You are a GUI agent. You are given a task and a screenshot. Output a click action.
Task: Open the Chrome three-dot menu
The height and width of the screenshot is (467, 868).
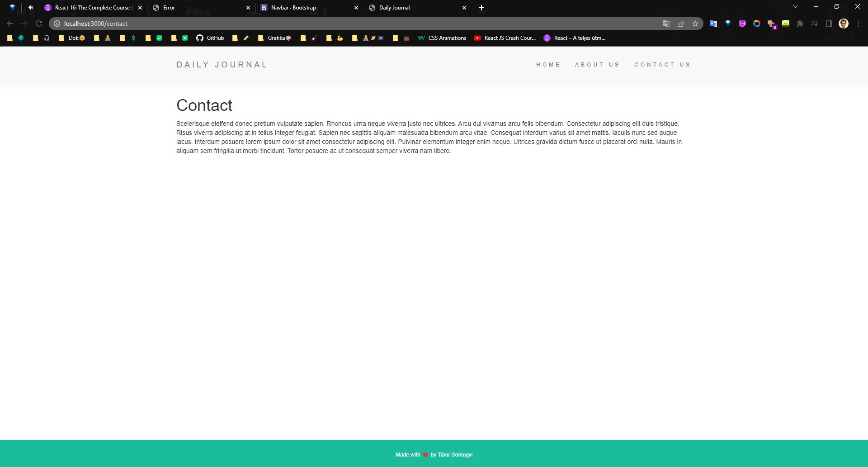click(858, 24)
